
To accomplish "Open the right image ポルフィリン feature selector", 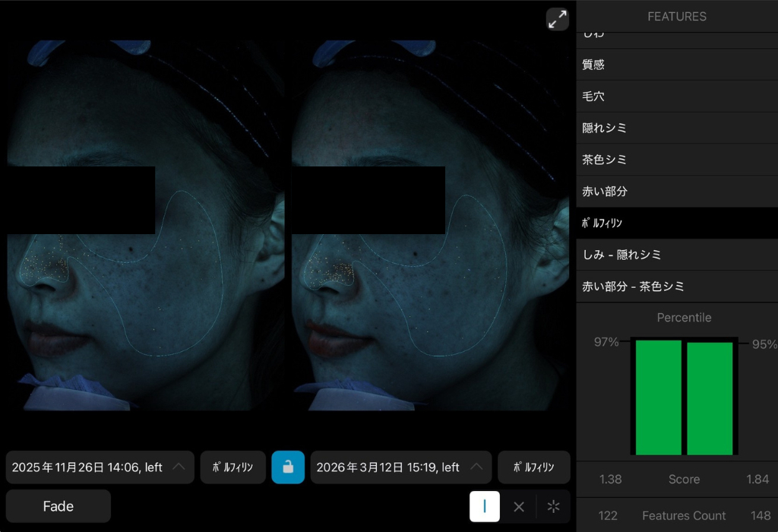I will (533, 467).
